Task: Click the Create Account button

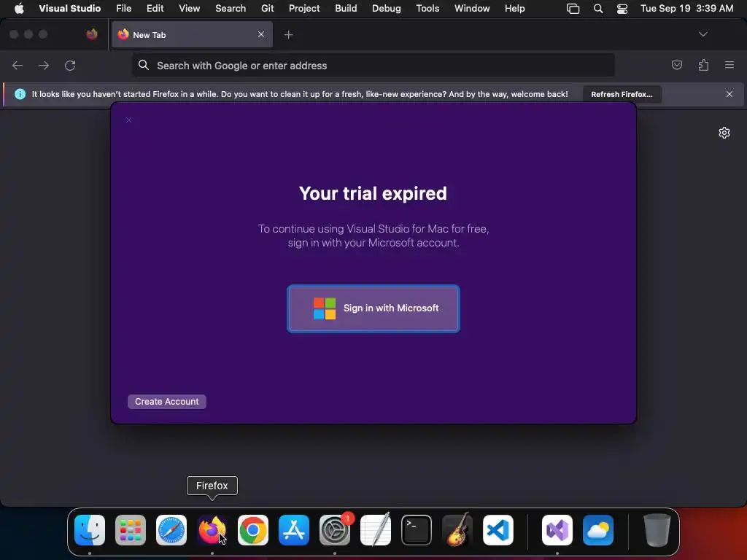Action: pyautogui.click(x=167, y=402)
